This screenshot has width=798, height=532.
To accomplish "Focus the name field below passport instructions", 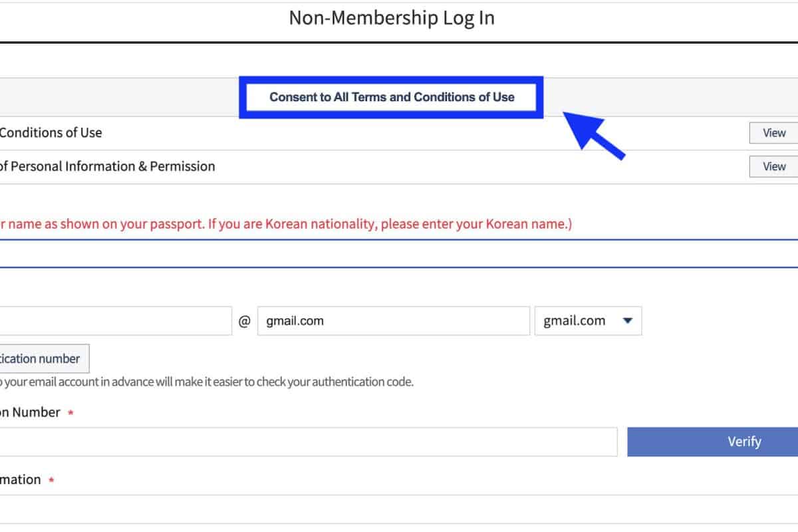I will coord(399,253).
